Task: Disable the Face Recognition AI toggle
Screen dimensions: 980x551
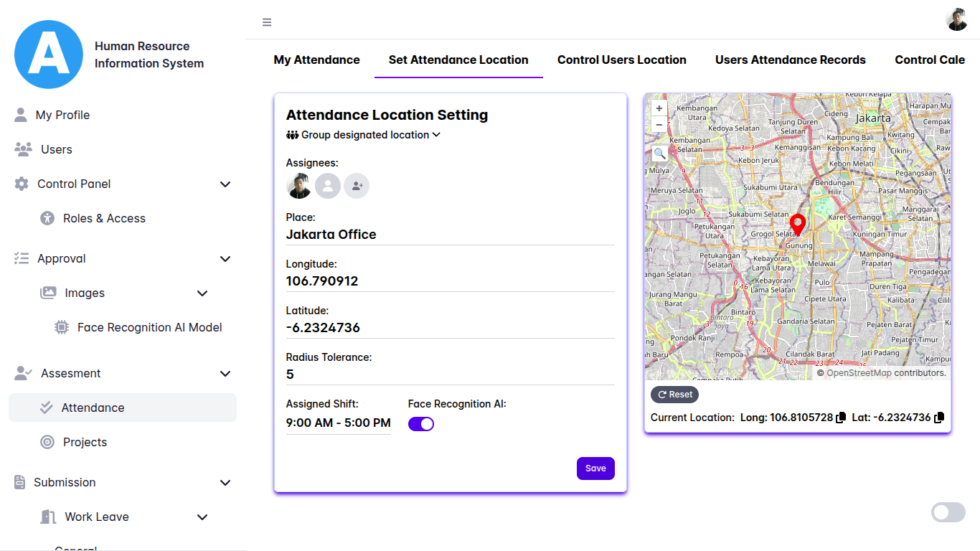Action: pyautogui.click(x=421, y=424)
